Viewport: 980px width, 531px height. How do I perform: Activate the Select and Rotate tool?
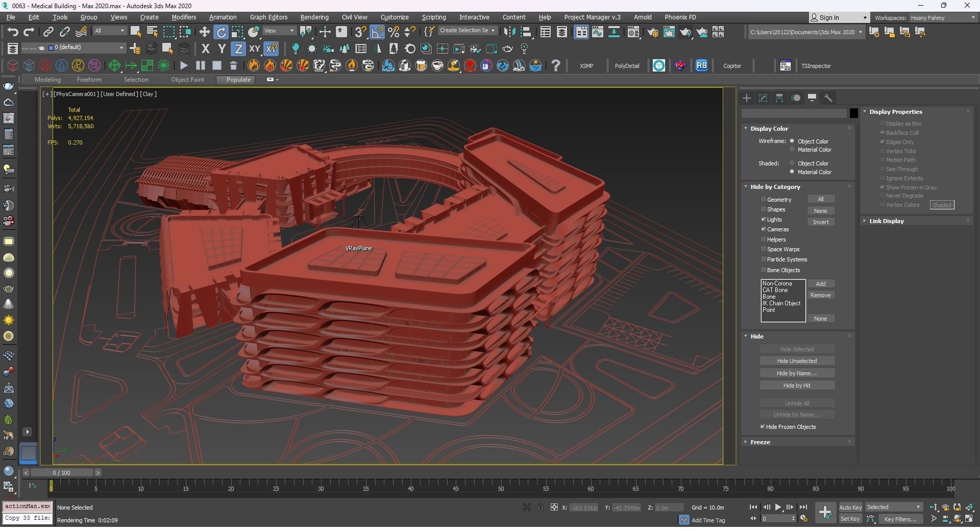(x=221, y=31)
